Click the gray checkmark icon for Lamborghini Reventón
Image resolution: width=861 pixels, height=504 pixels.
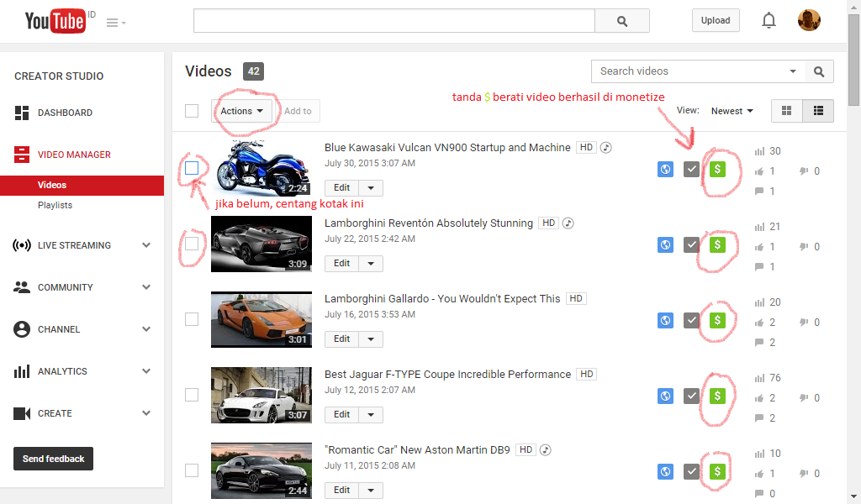point(691,245)
